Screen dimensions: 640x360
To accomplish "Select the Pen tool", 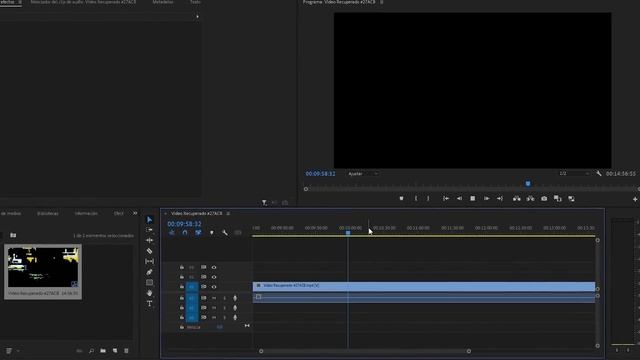I will coord(149,272).
